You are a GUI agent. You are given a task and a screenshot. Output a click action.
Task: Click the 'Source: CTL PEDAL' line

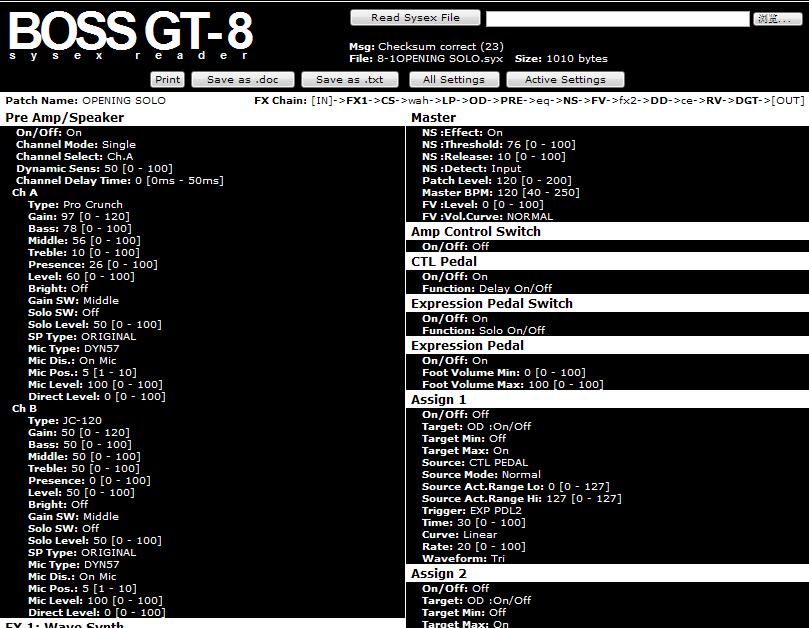[475, 462]
